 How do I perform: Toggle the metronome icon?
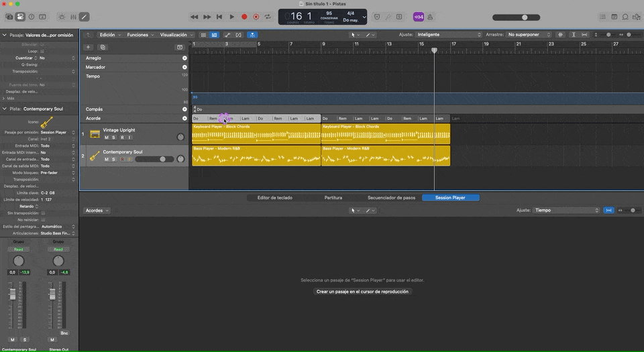tap(430, 17)
